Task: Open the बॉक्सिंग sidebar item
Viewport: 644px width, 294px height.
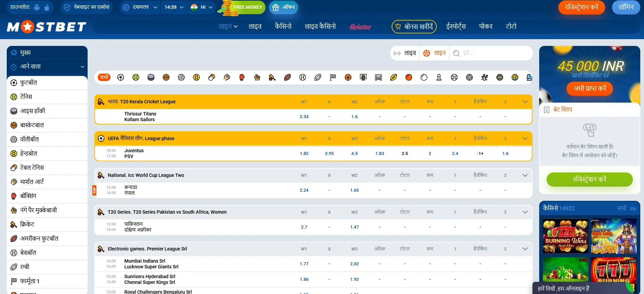Action: tap(47, 196)
